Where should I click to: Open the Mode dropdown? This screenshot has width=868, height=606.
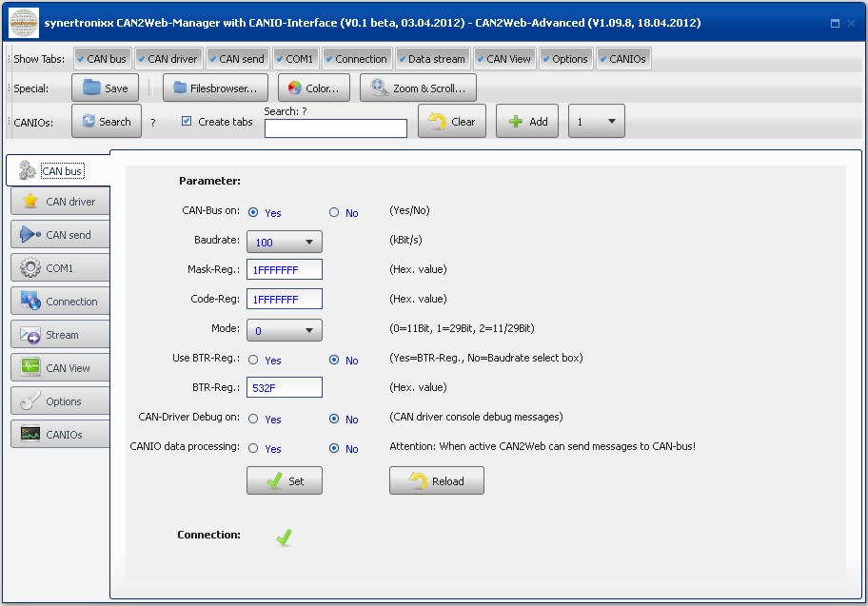click(x=284, y=331)
